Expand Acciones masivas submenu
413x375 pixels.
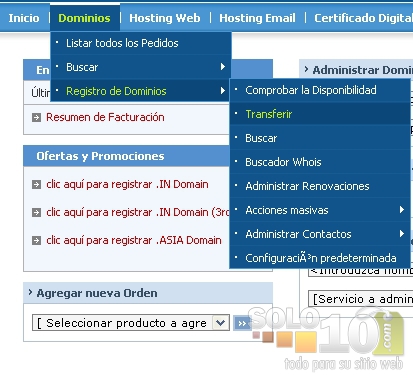click(x=320, y=210)
